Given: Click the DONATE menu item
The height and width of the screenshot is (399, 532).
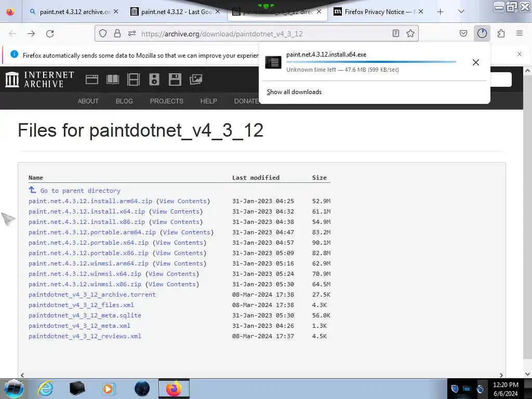Looking at the screenshot, I should [x=246, y=101].
